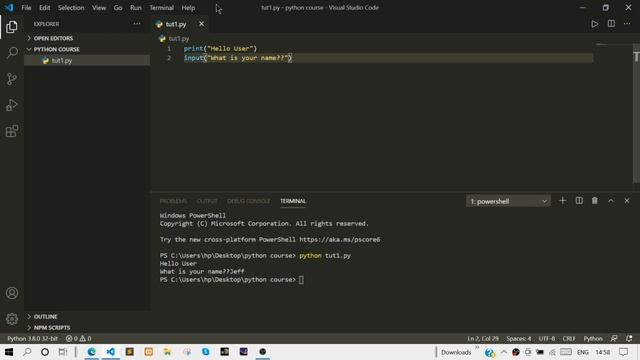Screen dimensions: 640x360
Task: Click Ln 2, Col 29 cursor position
Action: click(483, 338)
